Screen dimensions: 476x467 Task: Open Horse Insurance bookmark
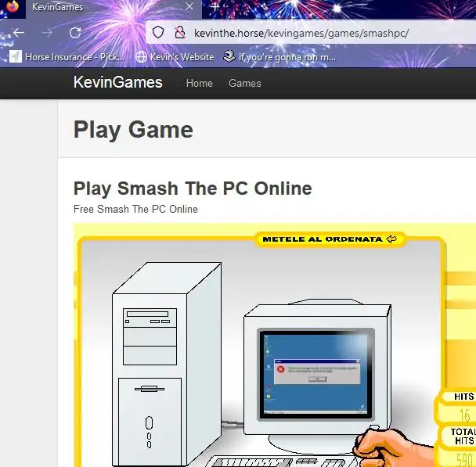click(67, 56)
